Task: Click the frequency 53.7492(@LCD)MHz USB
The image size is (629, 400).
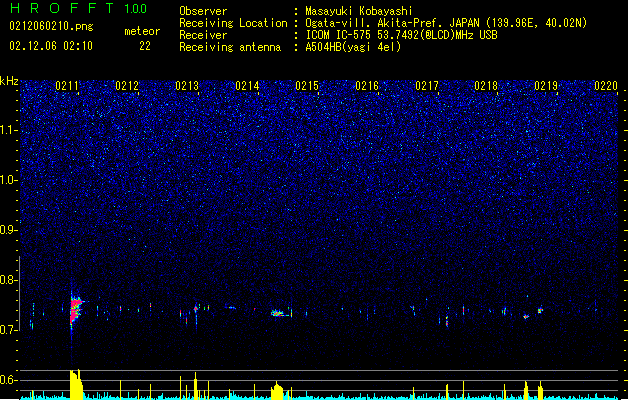Action: point(438,35)
